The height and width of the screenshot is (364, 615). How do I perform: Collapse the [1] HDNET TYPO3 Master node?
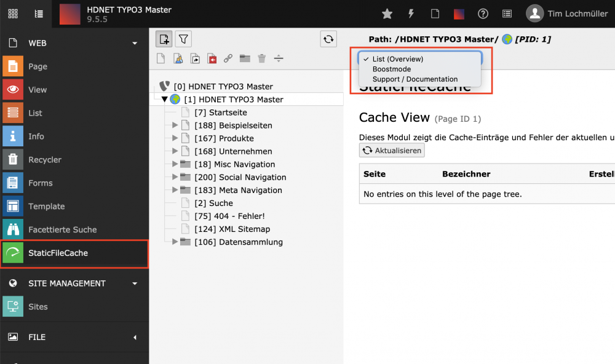coord(165,99)
